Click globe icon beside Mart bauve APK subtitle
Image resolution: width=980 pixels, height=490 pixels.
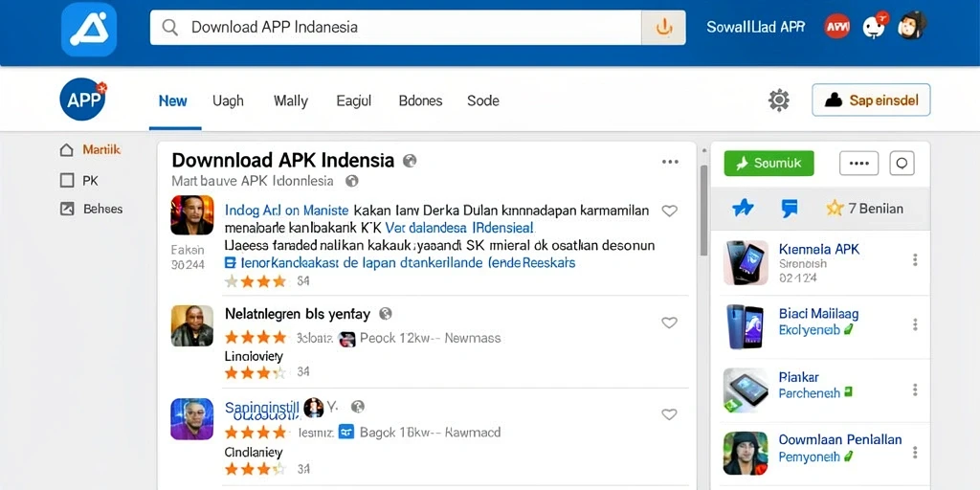click(352, 181)
